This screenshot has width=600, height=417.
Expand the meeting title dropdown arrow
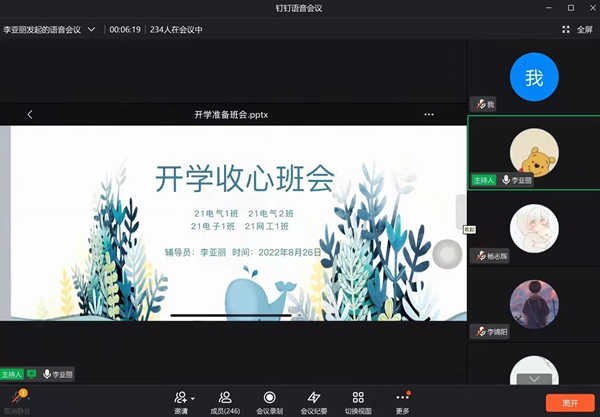point(91,29)
